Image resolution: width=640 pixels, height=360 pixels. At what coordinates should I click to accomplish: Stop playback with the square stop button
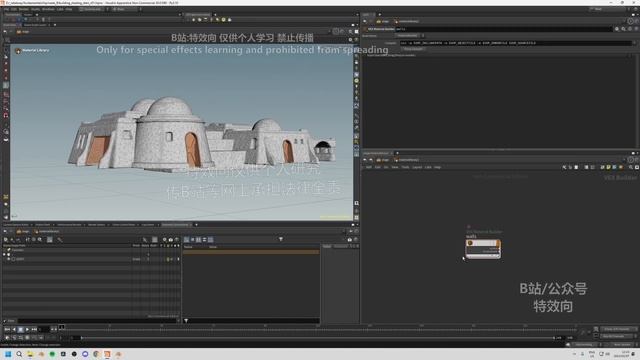(x=20, y=329)
